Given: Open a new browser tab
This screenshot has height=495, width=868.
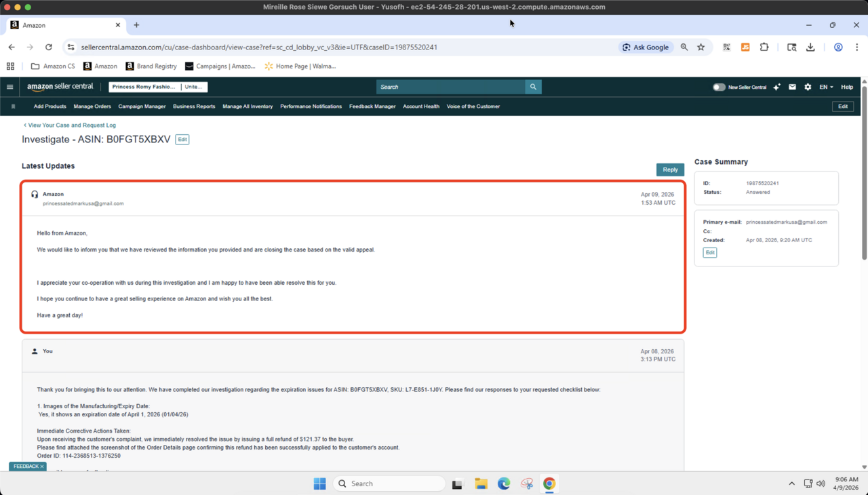Looking at the screenshot, I should (136, 25).
